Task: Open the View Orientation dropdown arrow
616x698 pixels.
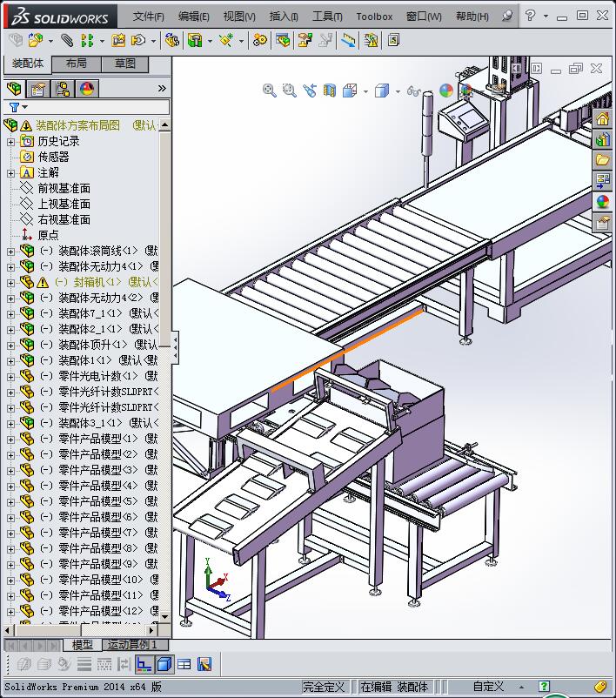Action: click(x=366, y=91)
